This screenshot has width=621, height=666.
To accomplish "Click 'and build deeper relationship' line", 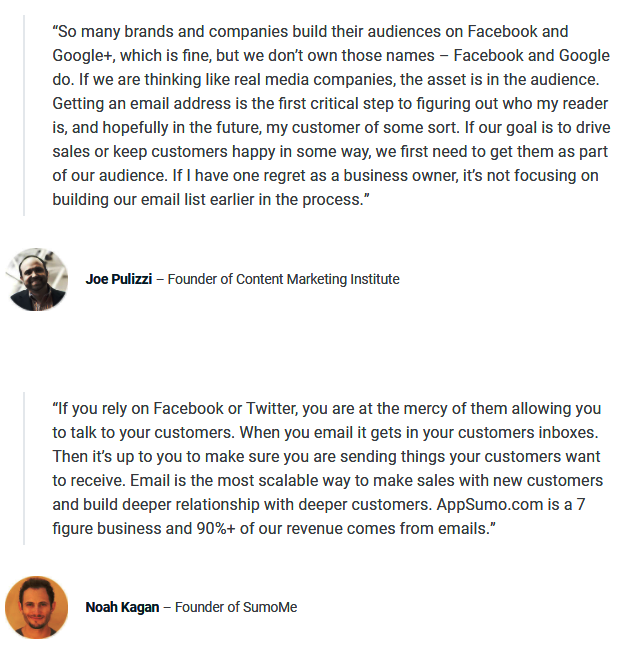I will 319,505.
